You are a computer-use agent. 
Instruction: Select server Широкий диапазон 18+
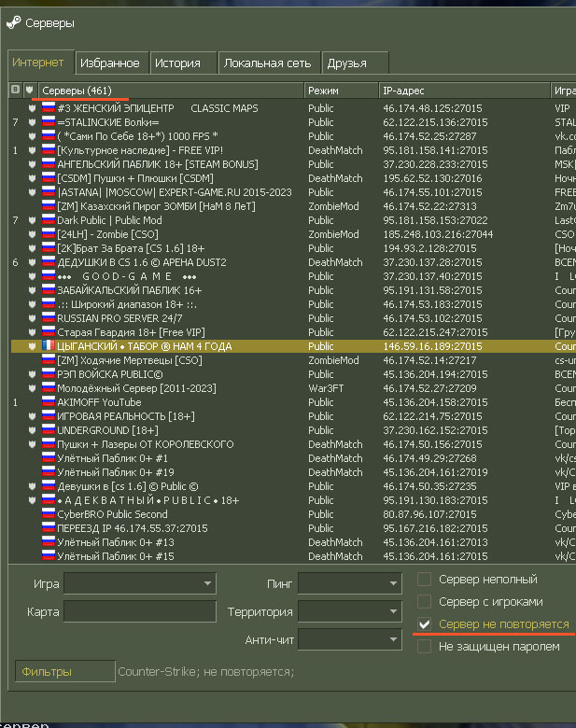(x=127, y=304)
